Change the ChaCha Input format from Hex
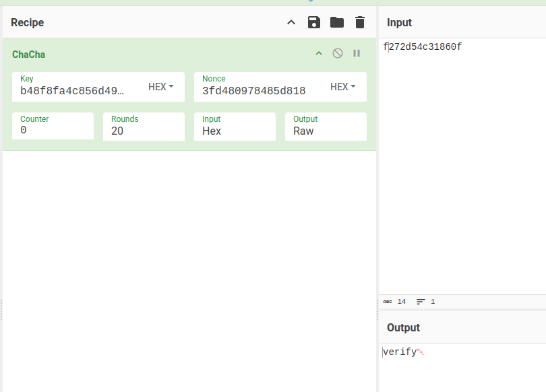 [239, 131]
